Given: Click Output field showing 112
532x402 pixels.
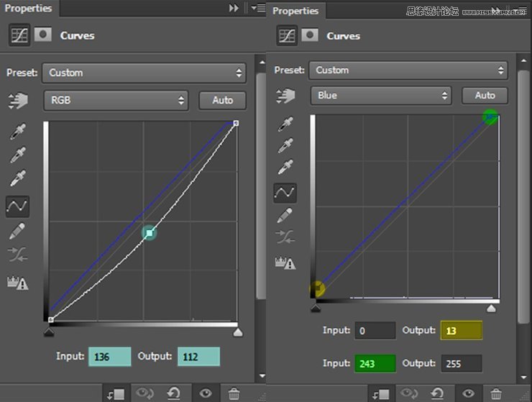Looking at the screenshot, I should click(x=198, y=357).
